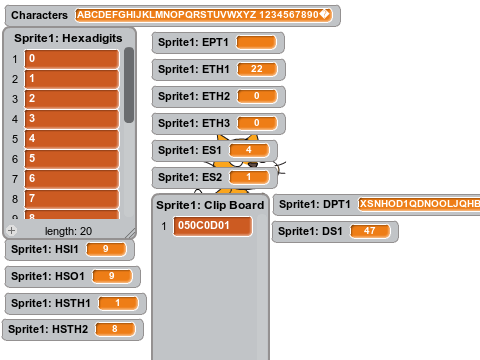Click the Sprite1: HSTH2 label

pyautogui.click(x=48, y=329)
